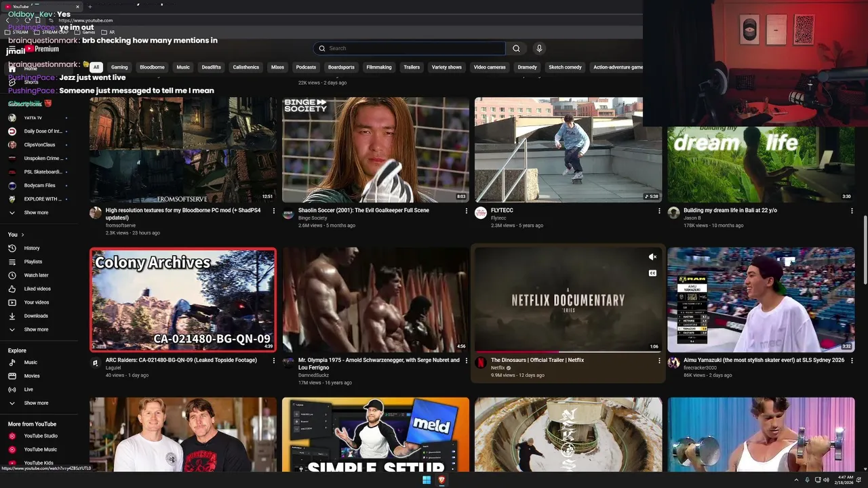Open STREAM bookmarks folder

[16, 32]
